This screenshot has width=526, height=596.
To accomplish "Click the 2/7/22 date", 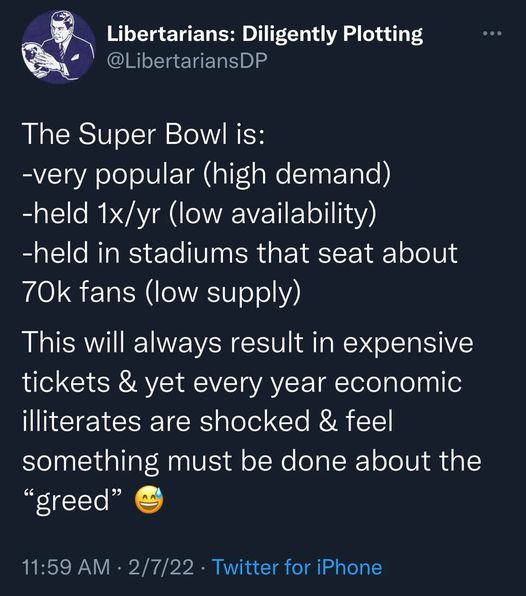I will (161, 567).
